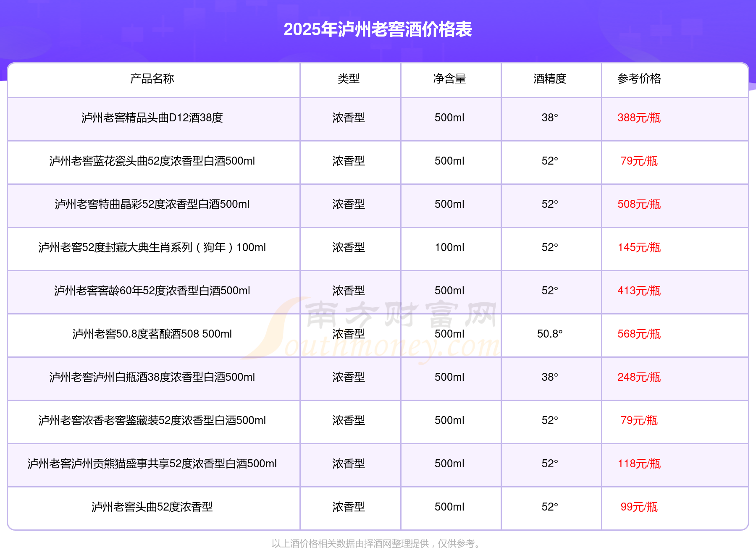Click the price 145元/瓶
Screen dimensions: 756x550
point(639,247)
